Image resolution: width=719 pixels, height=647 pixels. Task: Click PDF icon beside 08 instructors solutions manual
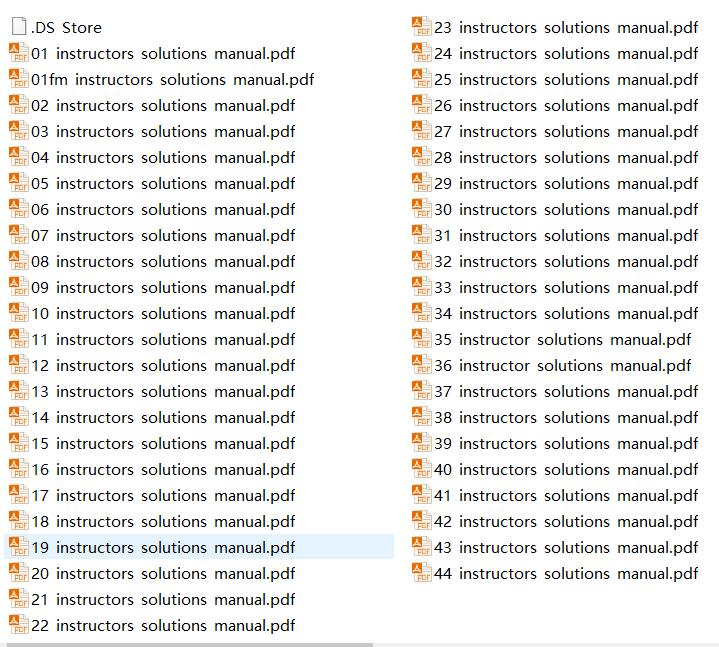tap(19, 260)
